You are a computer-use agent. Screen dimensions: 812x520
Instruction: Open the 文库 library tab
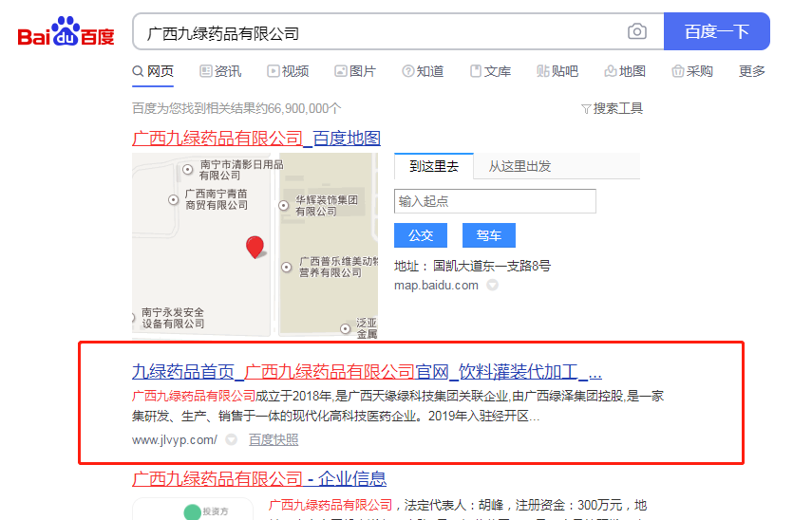tap(490, 71)
